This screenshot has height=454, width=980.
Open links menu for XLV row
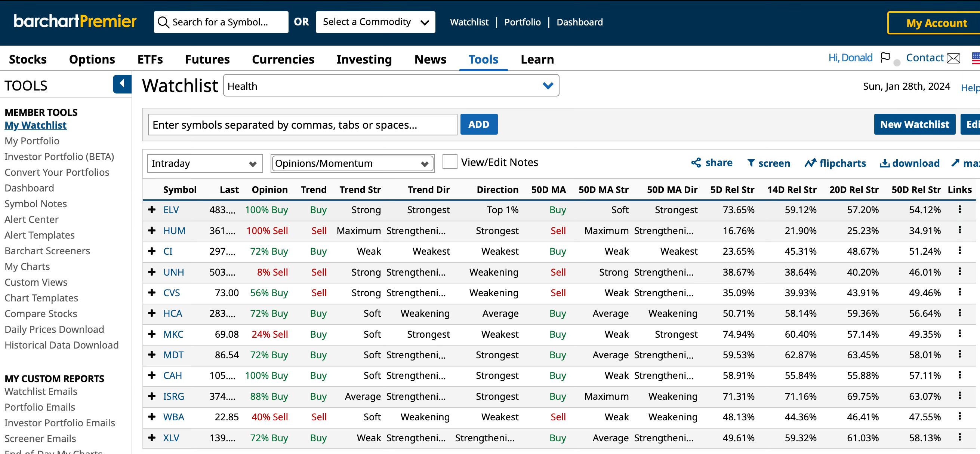[959, 437]
